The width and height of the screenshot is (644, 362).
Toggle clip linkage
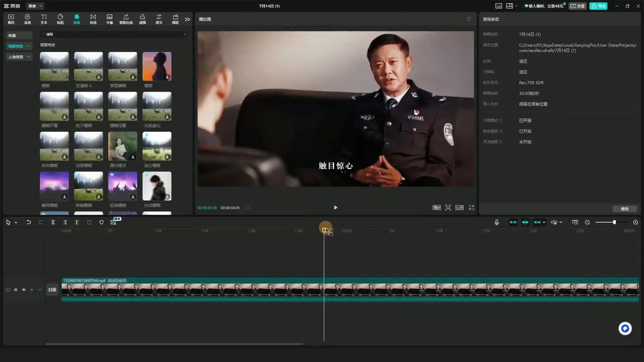point(537,222)
